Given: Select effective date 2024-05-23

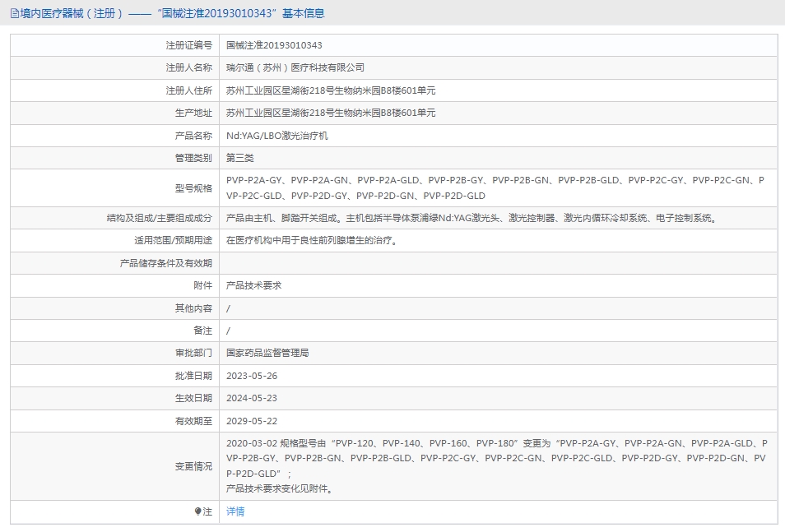Looking at the screenshot, I should point(251,398).
